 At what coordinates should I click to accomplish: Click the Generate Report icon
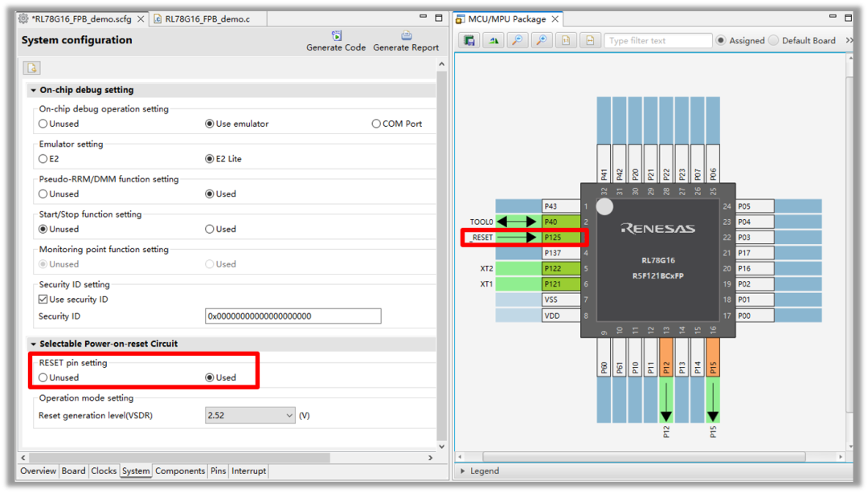coord(407,36)
